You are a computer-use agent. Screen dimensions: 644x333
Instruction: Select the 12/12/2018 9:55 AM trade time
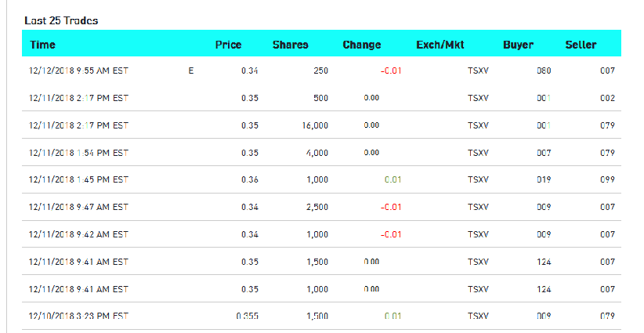[x=78, y=71]
